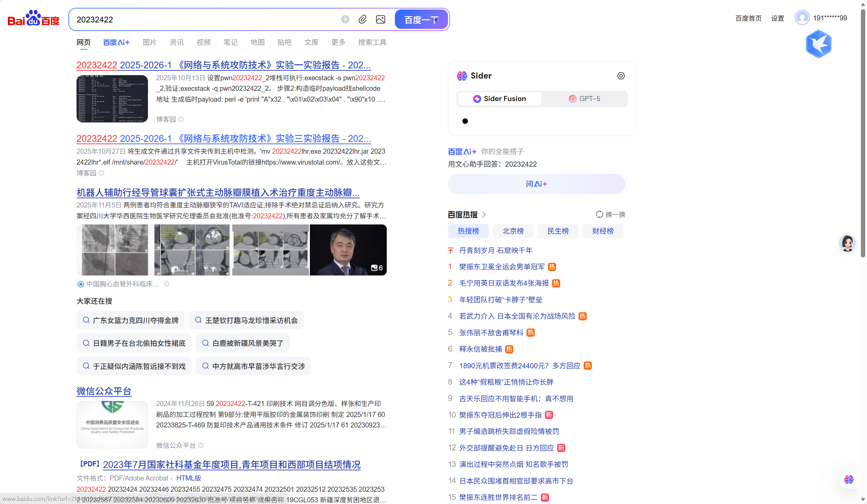Switch to GPT-5 model
Screen dimensions: 867x504
584,99
